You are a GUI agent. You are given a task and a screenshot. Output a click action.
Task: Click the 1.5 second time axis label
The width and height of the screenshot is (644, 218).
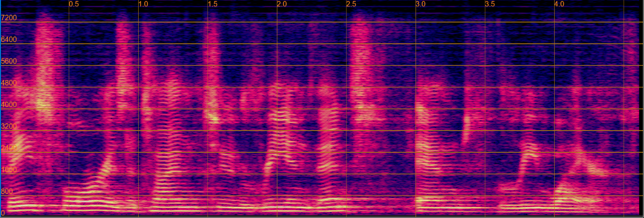tap(213, 4)
